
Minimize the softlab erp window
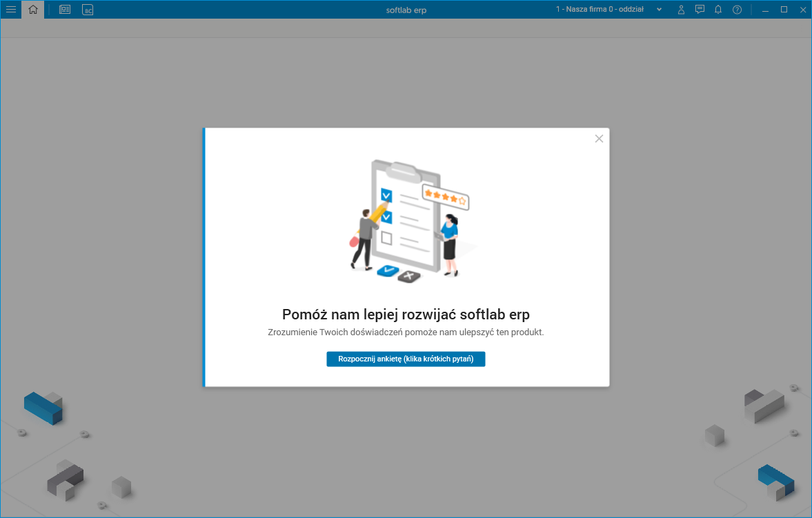[x=765, y=10]
